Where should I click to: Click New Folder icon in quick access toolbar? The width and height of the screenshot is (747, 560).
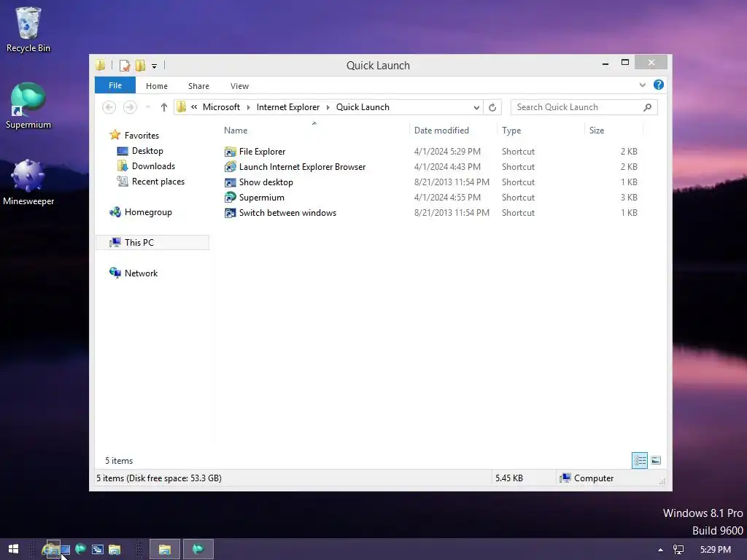(140, 66)
